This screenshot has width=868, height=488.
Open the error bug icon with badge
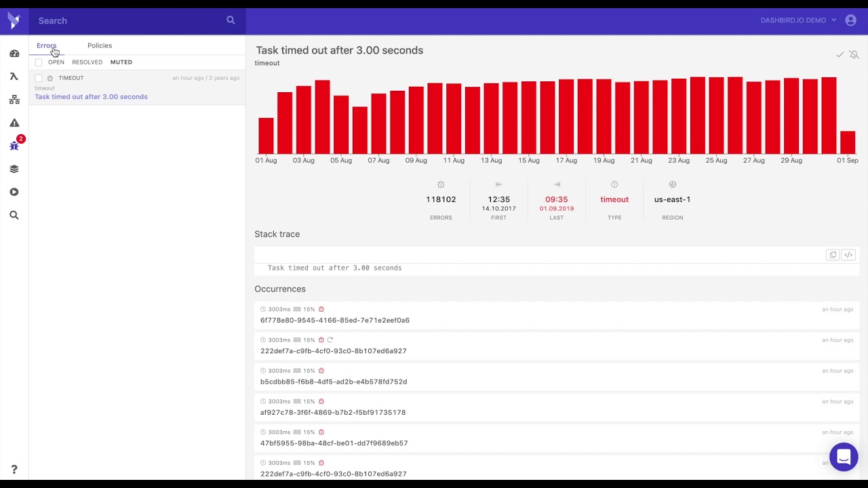coord(14,146)
